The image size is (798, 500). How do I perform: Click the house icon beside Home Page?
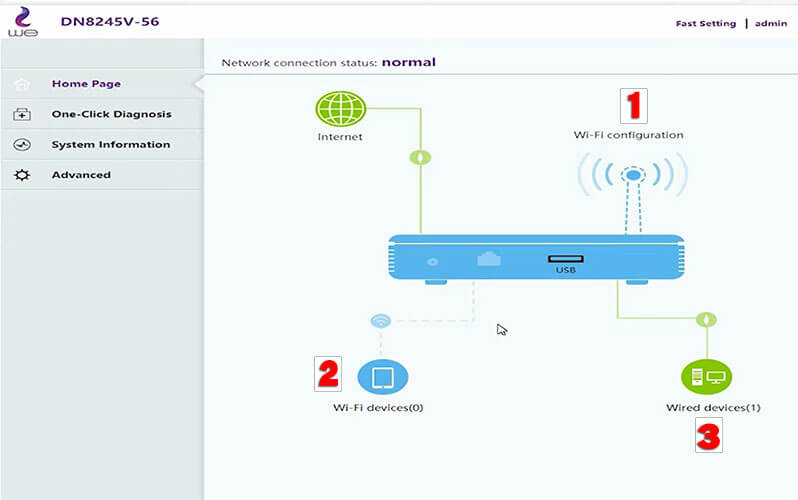[x=22, y=84]
